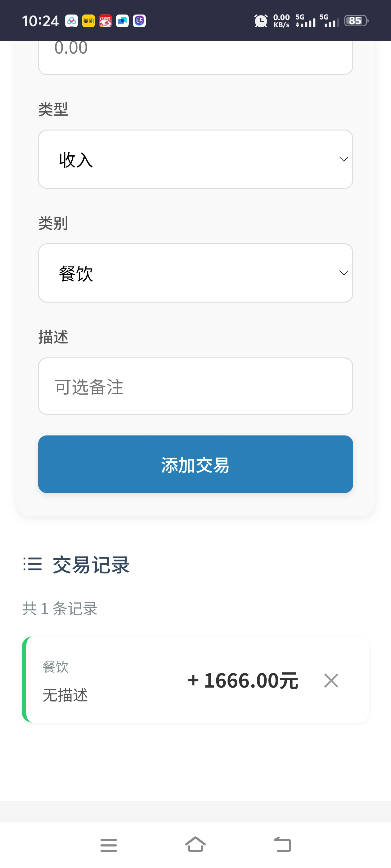The height and width of the screenshot is (868, 391).
Task: Tap the 共 1 条记录 count text
Action: tap(60, 609)
